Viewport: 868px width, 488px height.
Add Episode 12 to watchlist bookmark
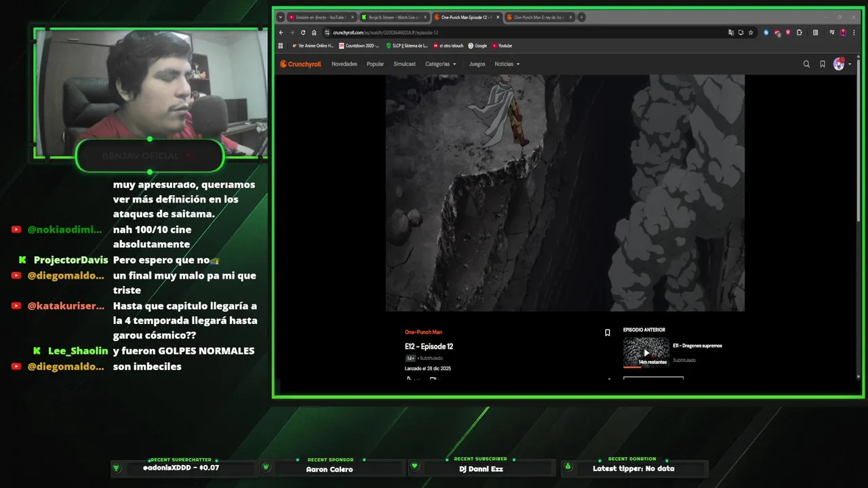click(x=608, y=333)
